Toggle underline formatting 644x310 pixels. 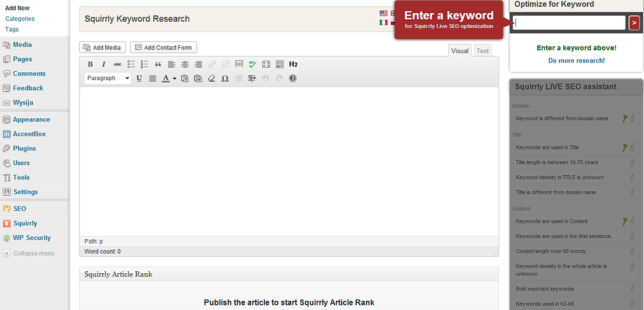[x=139, y=78]
